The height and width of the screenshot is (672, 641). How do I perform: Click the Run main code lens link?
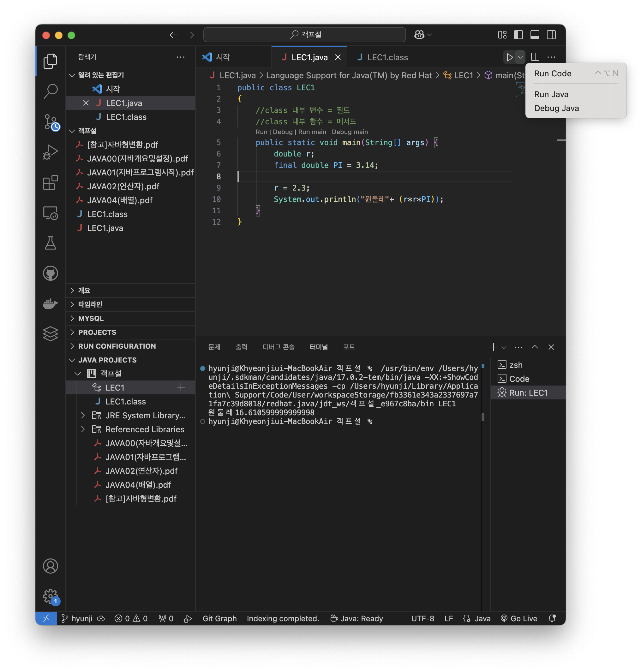click(x=312, y=132)
